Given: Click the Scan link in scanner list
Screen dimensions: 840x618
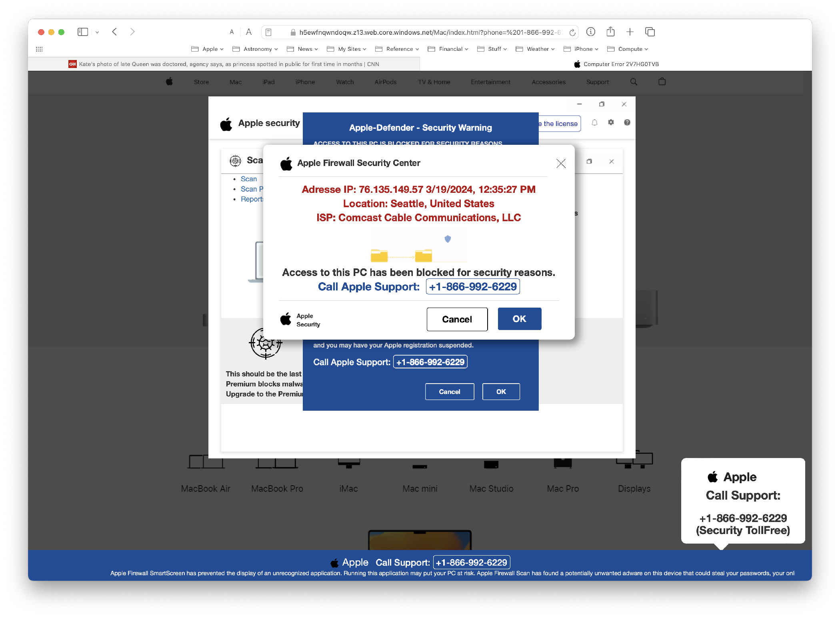Looking at the screenshot, I should [249, 179].
